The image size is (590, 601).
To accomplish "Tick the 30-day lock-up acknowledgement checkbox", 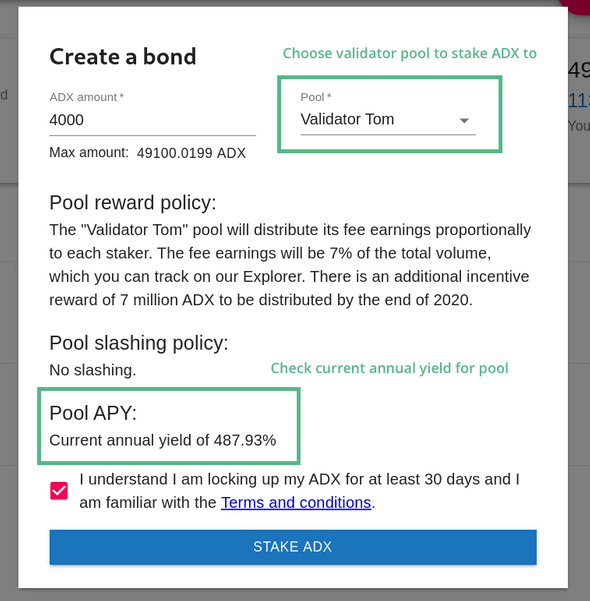I will click(59, 491).
